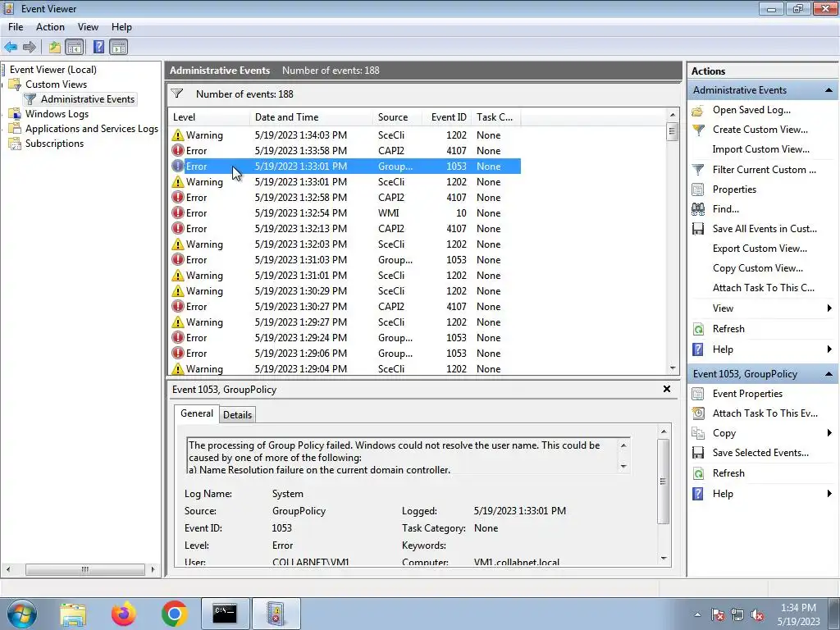Click the Save All Events floppy icon
The image size is (840, 630).
point(698,230)
